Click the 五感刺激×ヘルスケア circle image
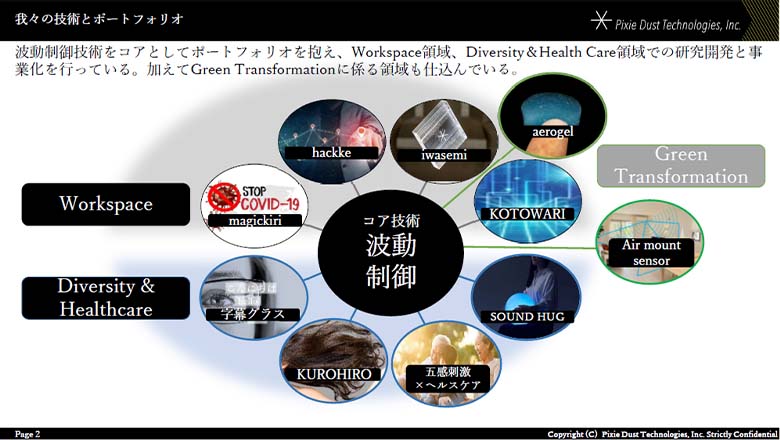 447,363
